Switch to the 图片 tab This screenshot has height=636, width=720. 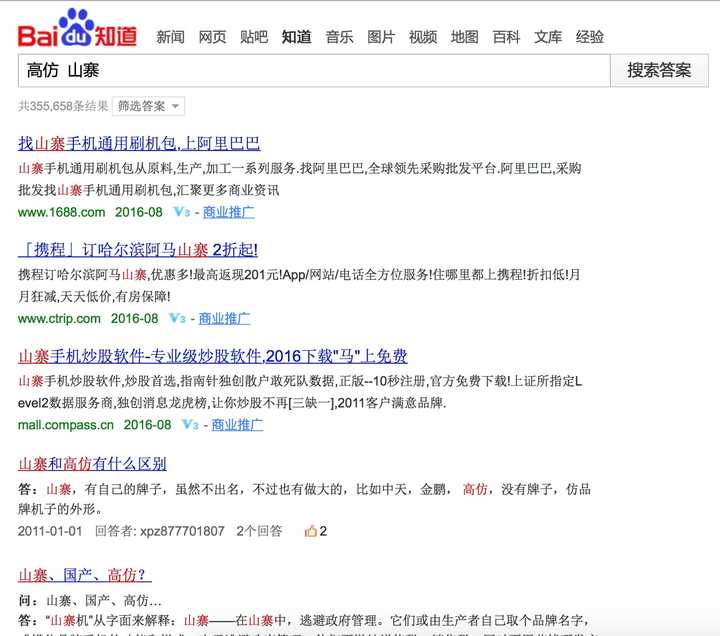click(x=381, y=37)
